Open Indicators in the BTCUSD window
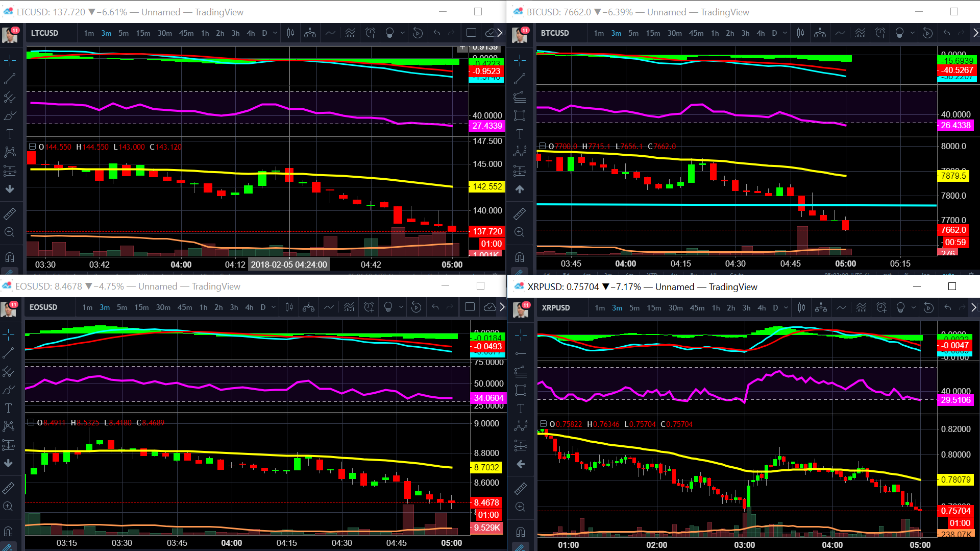Viewport: 980px width, 551px height. coord(841,33)
